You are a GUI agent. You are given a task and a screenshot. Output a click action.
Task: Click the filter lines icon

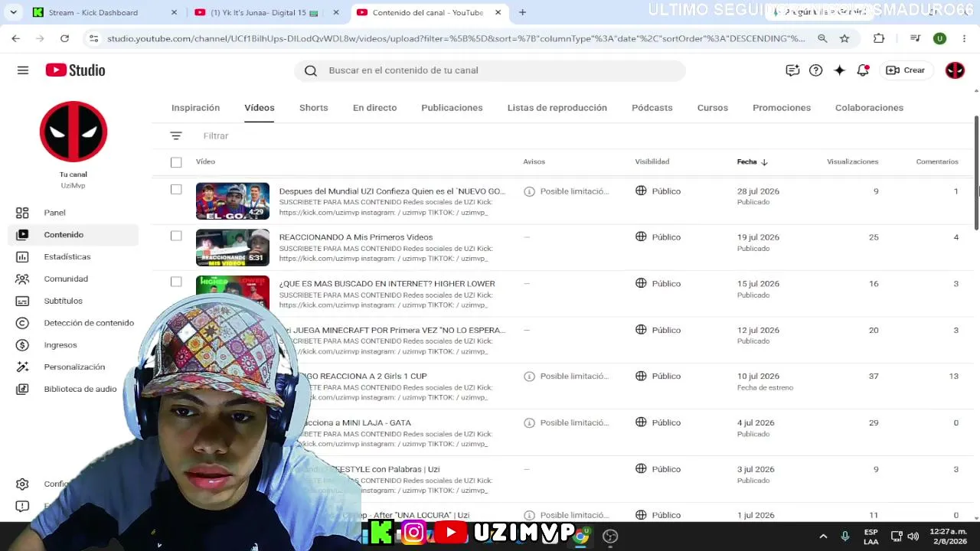coord(176,136)
